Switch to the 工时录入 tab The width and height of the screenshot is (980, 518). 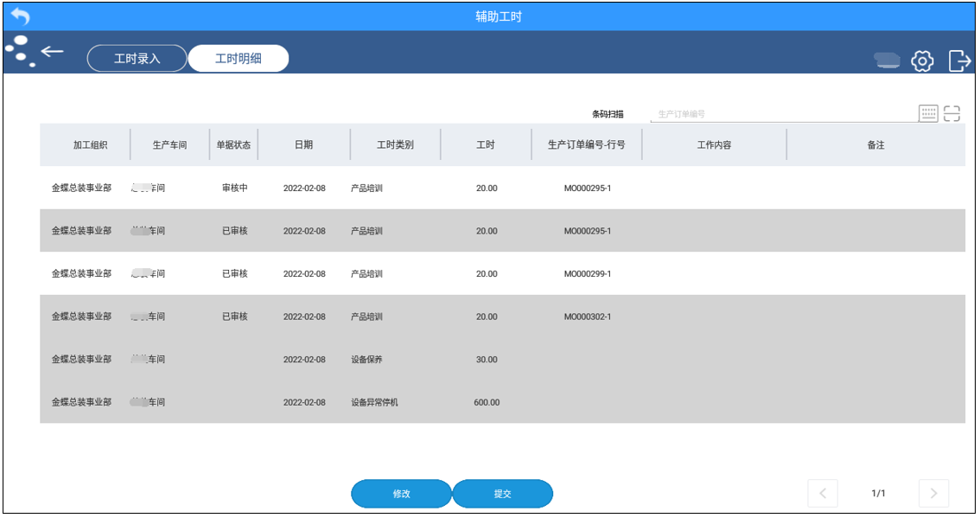137,58
